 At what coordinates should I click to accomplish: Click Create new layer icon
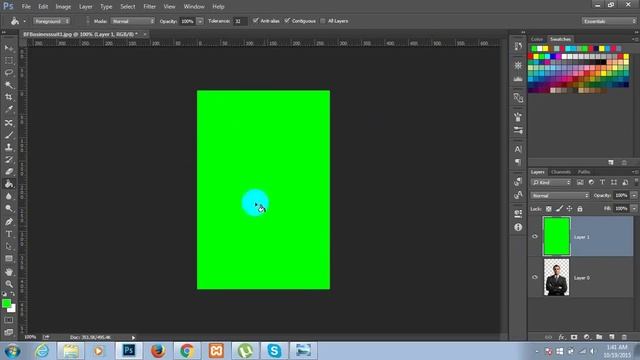611,337
